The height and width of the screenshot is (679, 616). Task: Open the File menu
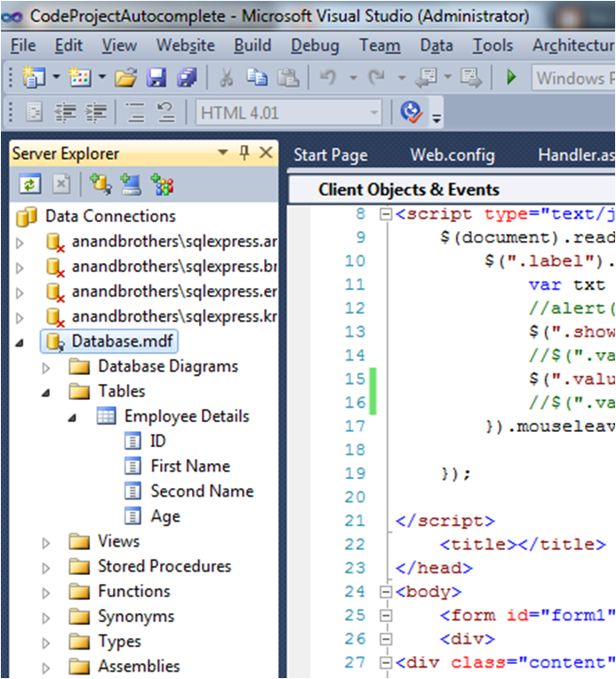[23, 45]
